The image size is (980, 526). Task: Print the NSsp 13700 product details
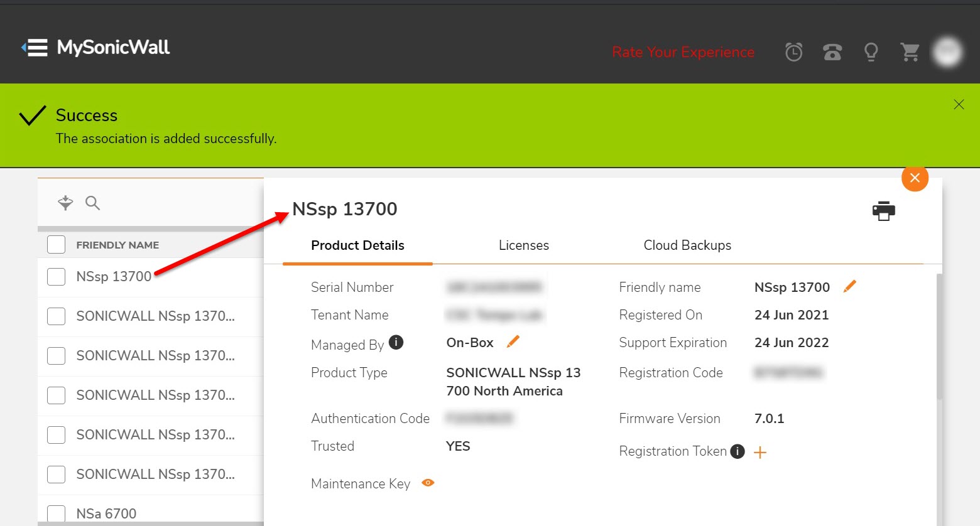pyautogui.click(x=883, y=211)
